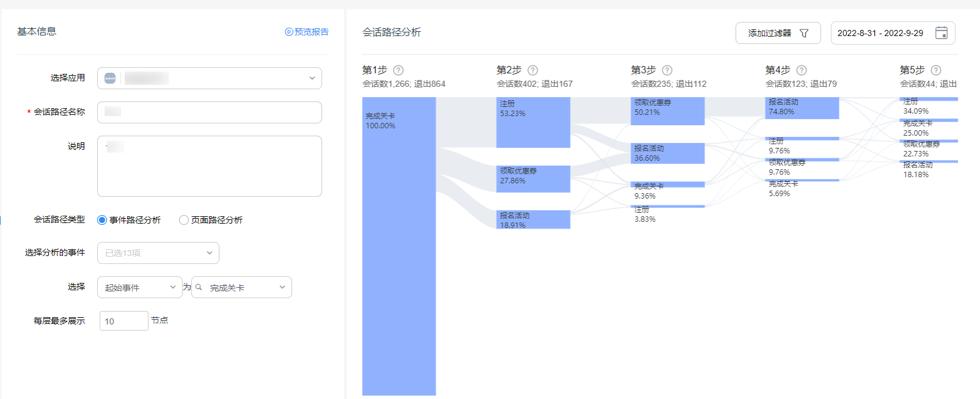
Task: Click the 每层最多展示 nodes number field
Action: tap(123, 321)
